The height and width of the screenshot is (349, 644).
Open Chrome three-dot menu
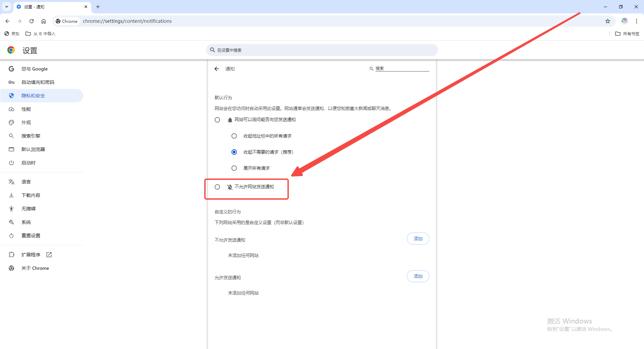(637, 21)
